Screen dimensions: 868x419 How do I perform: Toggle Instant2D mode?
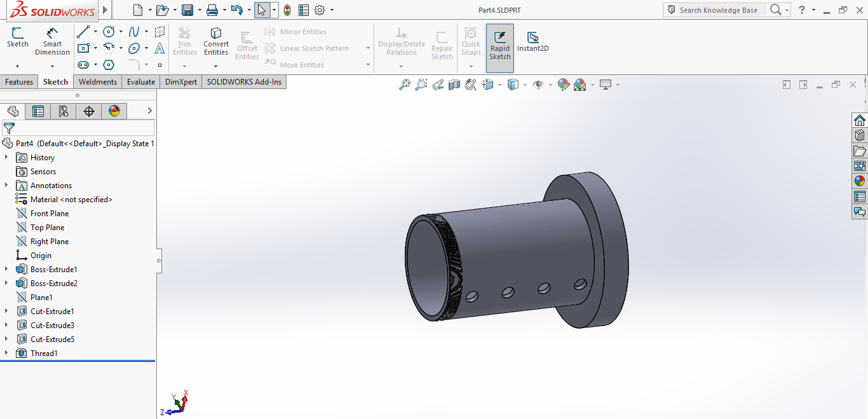pos(533,41)
